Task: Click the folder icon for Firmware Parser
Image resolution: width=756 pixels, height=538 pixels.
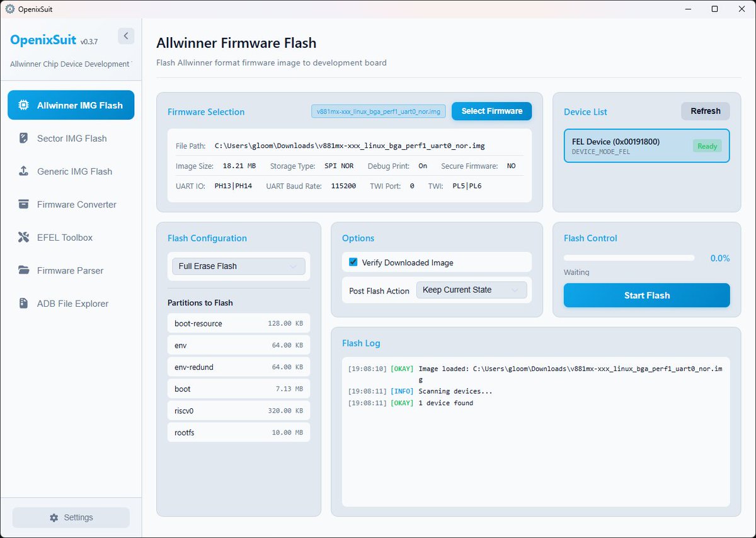Action: point(23,270)
